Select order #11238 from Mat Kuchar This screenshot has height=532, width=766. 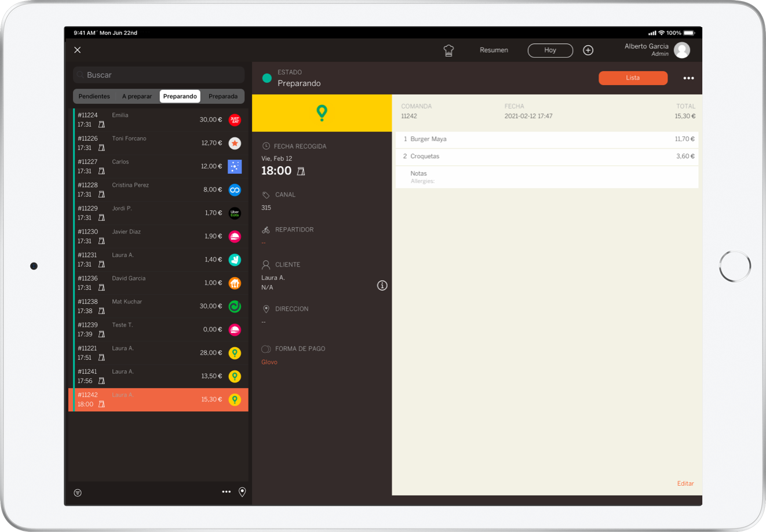tap(159, 306)
